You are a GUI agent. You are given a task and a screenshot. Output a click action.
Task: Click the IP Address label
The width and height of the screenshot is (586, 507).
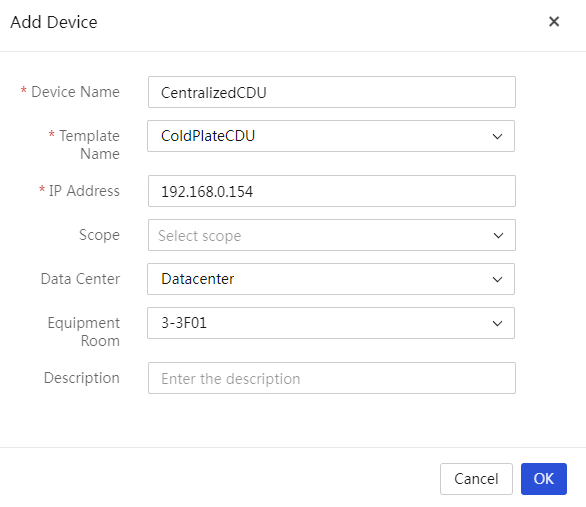pyautogui.click(x=84, y=191)
